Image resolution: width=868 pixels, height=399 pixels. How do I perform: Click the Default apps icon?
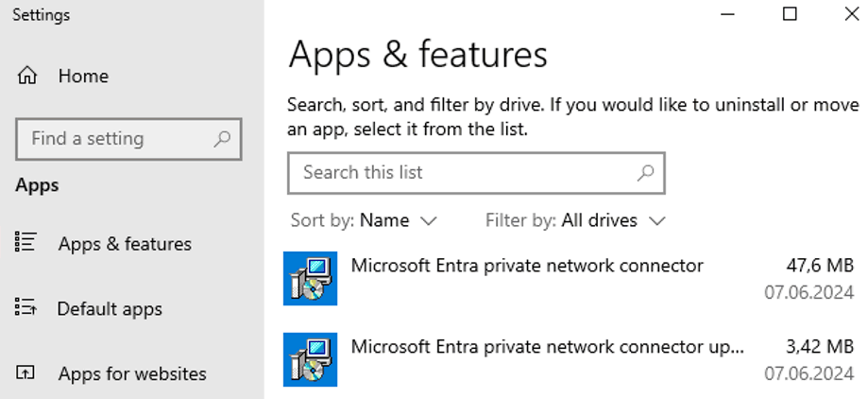26,306
